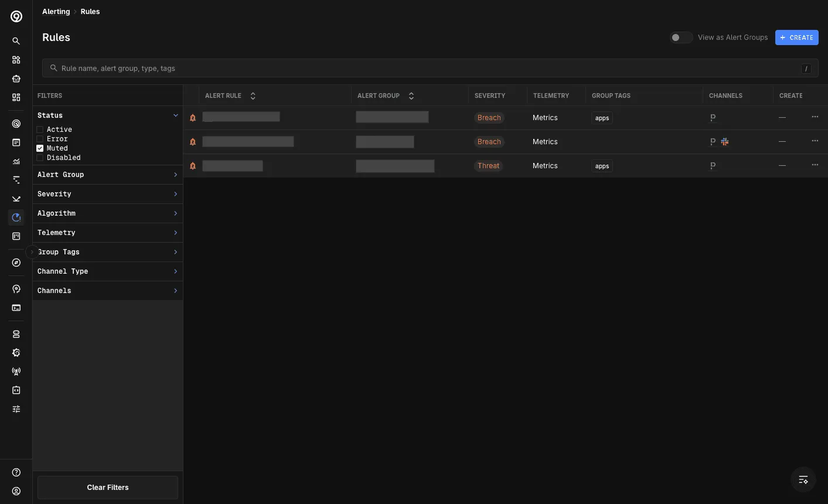Click the customize list icon at bottom right
The width and height of the screenshot is (828, 504).
pos(803,479)
